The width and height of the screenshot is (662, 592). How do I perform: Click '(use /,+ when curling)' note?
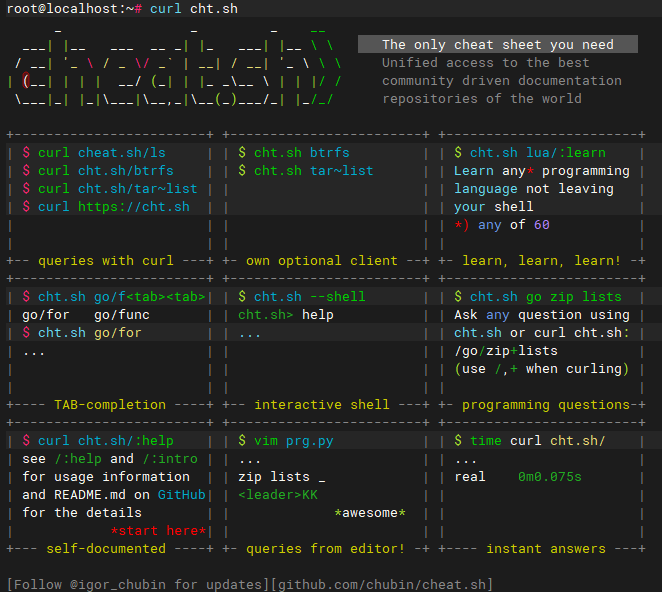coord(542,369)
